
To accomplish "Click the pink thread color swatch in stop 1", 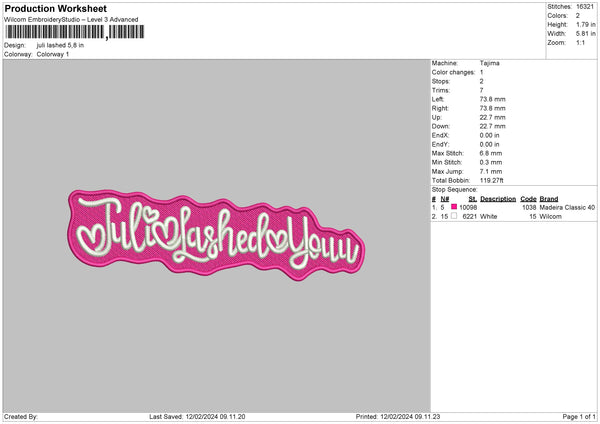I will point(454,207).
